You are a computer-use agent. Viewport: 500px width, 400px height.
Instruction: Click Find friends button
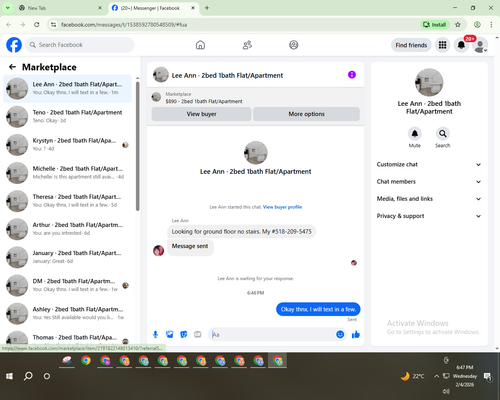point(411,45)
